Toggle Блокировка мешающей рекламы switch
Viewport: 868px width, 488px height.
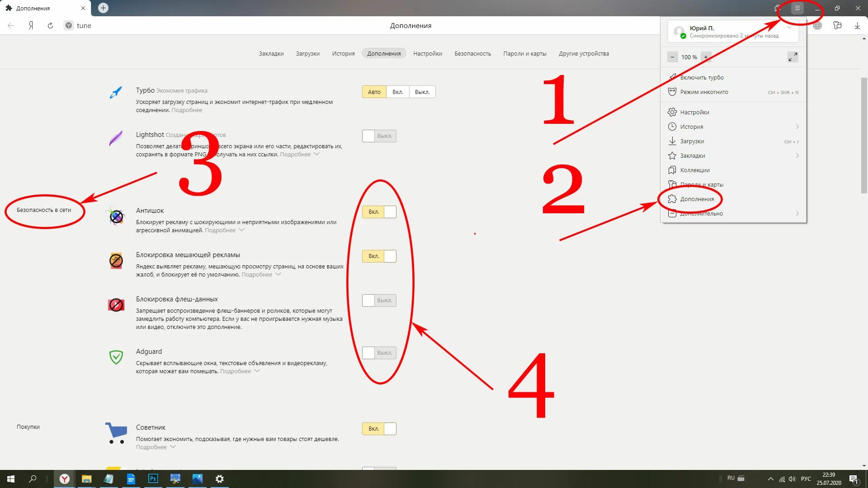(379, 256)
